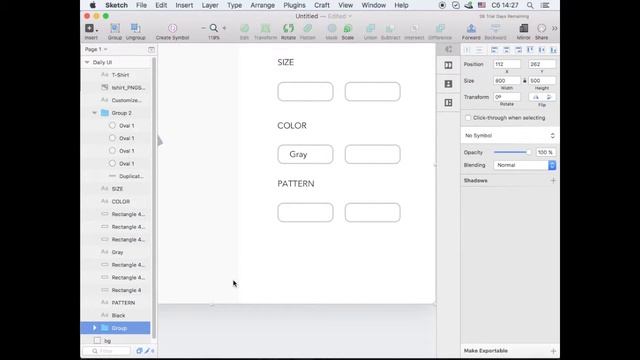Screen dimensions: 640x360
Task: Click the Flatten toolbar icon
Action: click(x=308, y=28)
